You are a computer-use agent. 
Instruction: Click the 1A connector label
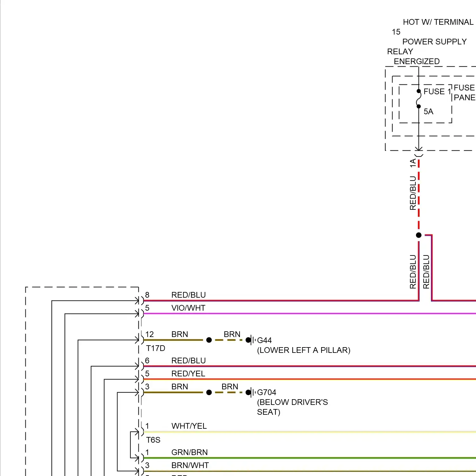tap(413, 163)
